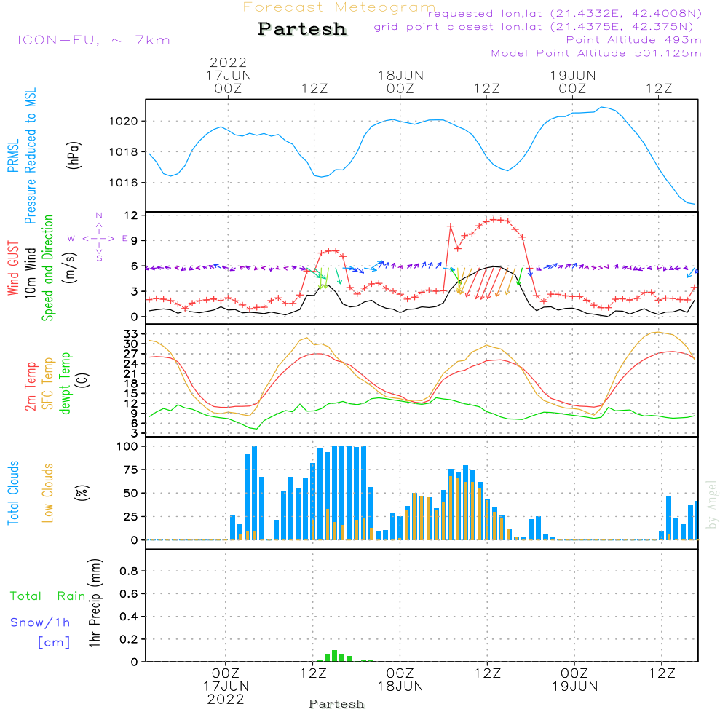The width and height of the screenshot is (728, 728).
Task: Click the 'Point Altitude 493m' text
Action: 634,40
